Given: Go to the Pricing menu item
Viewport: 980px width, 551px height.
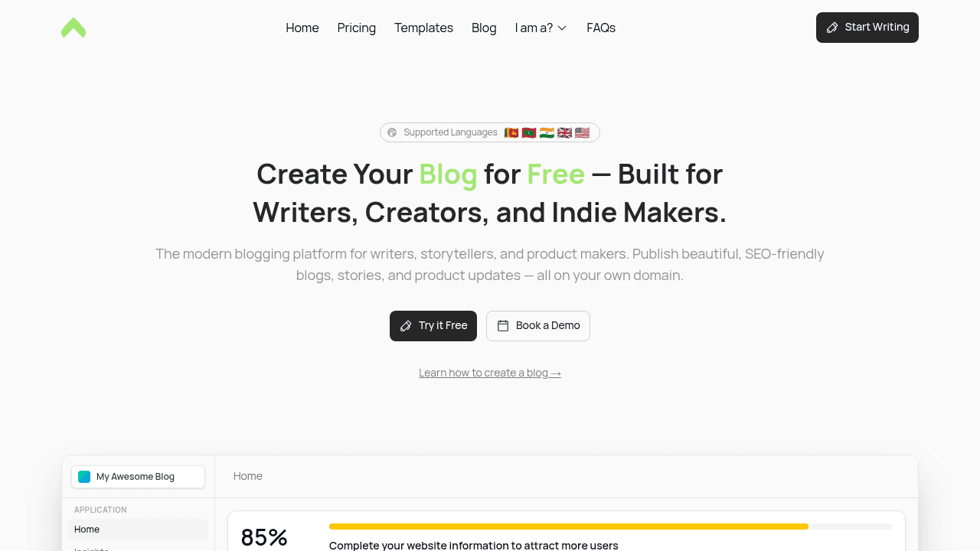Looking at the screenshot, I should click(357, 28).
